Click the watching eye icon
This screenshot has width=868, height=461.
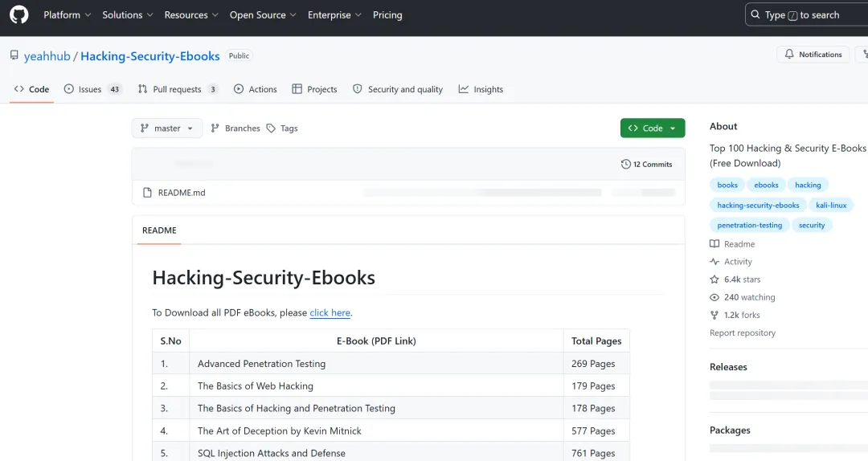714,297
